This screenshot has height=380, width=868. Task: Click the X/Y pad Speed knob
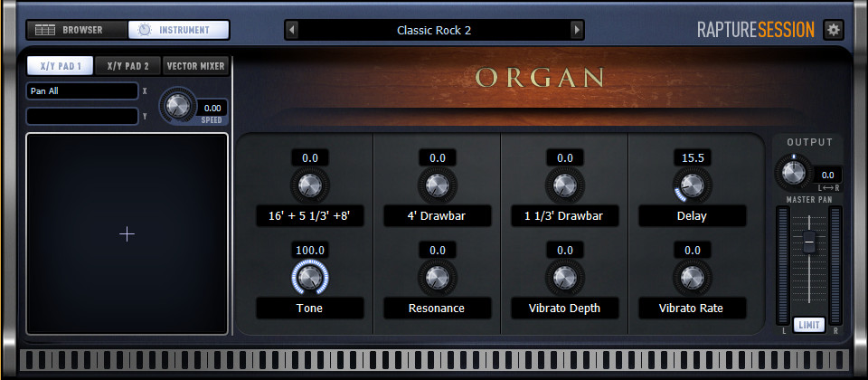click(x=177, y=105)
